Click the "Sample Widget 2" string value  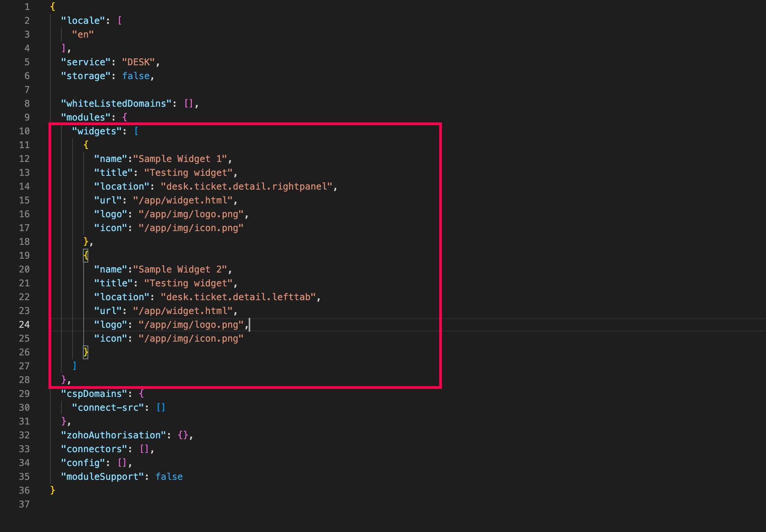(180, 269)
